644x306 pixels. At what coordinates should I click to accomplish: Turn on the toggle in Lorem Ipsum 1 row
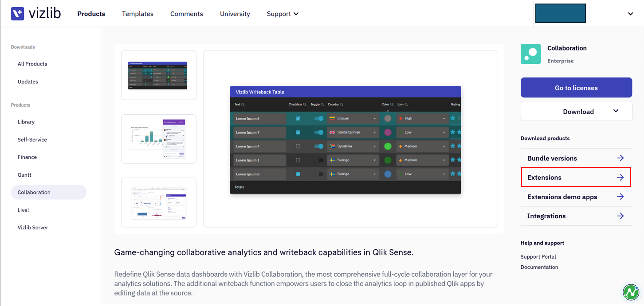pos(319,160)
